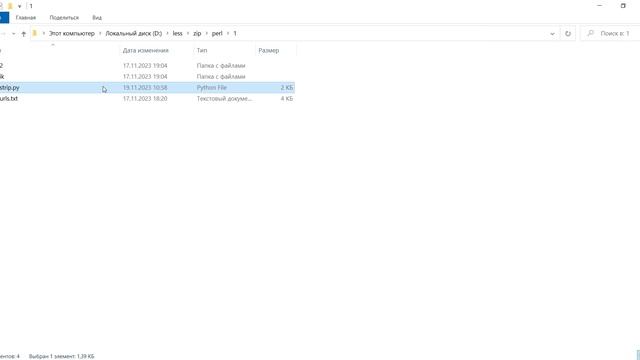This screenshot has width=640, height=360.
Task: Click status bar text Выбран 1 элемент: 1,39 КБ
Action: tap(61, 356)
